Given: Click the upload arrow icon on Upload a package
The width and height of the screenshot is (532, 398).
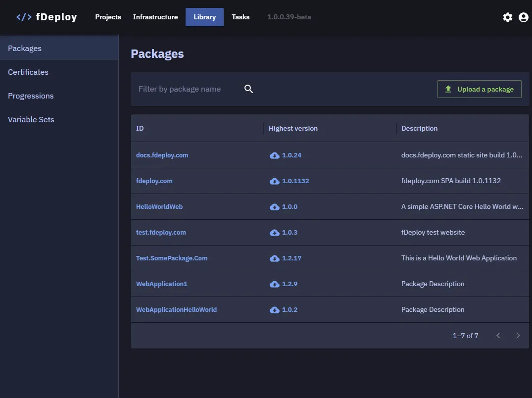Looking at the screenshot, I should pyautogui.click(x=448, y=89).
